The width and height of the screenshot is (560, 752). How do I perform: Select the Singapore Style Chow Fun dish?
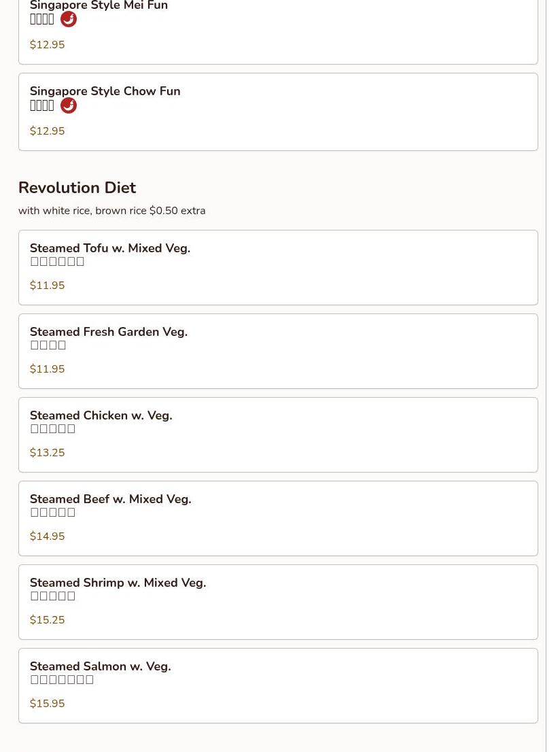tap(105, 91)
